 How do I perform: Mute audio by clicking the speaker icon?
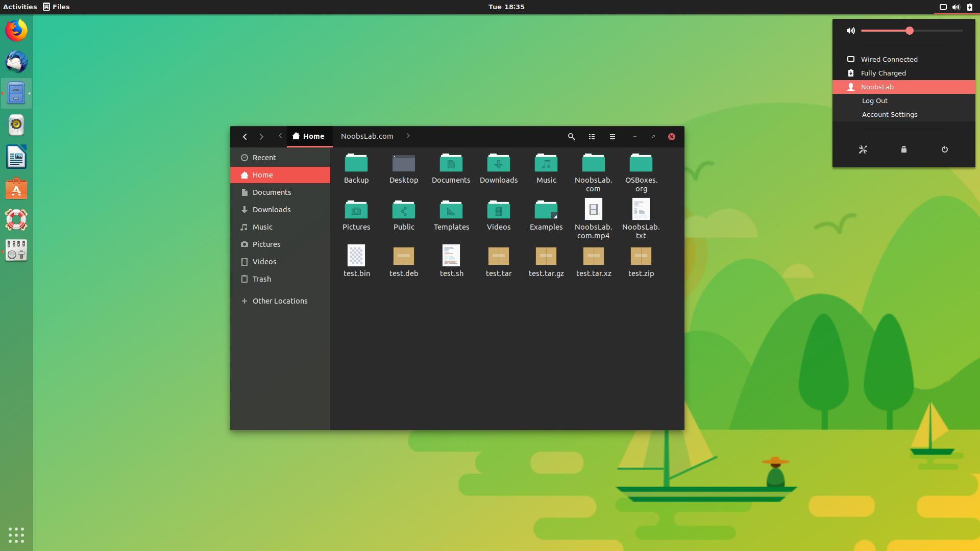[850, 31]
